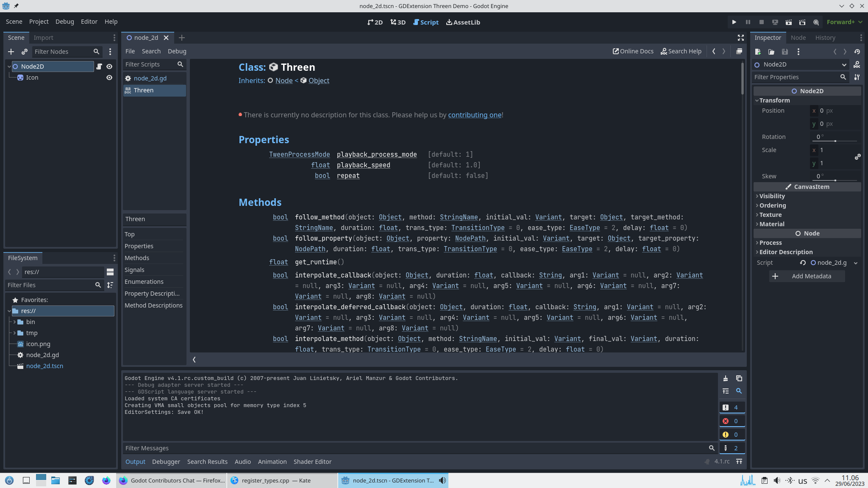
Task: Hide the Icon node in the scene tree
Action: coord(109,78)
